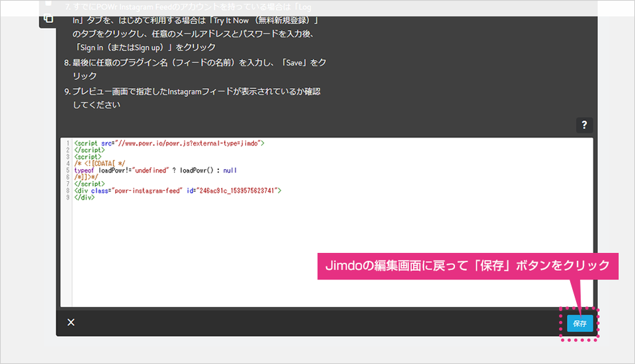
Task: Click the div class powr-instagram-feed code line
Action: coord(177,190)
